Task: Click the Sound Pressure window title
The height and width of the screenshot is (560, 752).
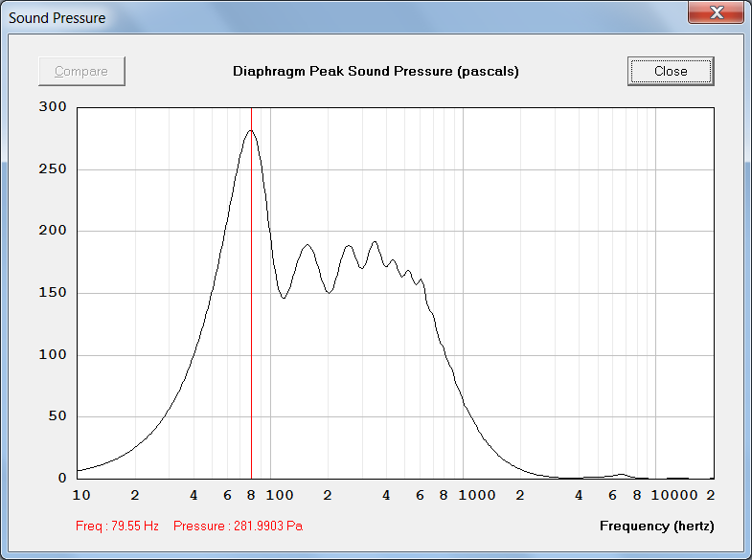Action: pos(57,18)
